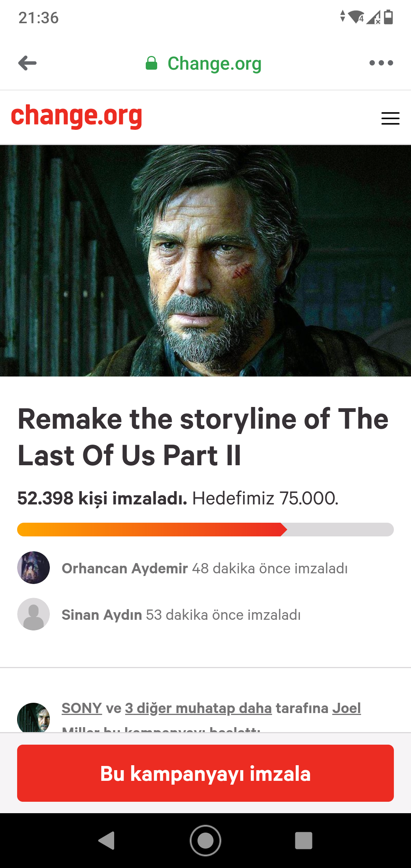Tap the Android home navigation button
This screenshot has width=411, height=868.
point(205,841)
